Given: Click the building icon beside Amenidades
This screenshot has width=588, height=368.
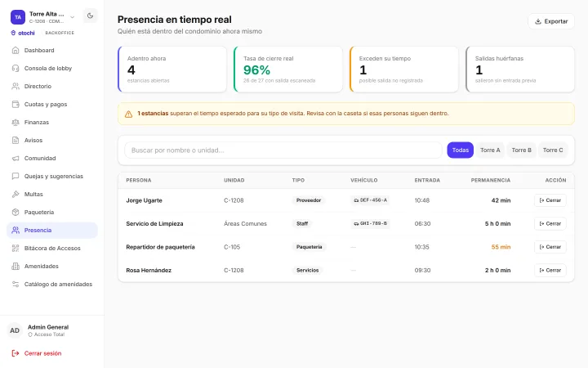Looking at the screenshot, I should click(x=16, y=267).
